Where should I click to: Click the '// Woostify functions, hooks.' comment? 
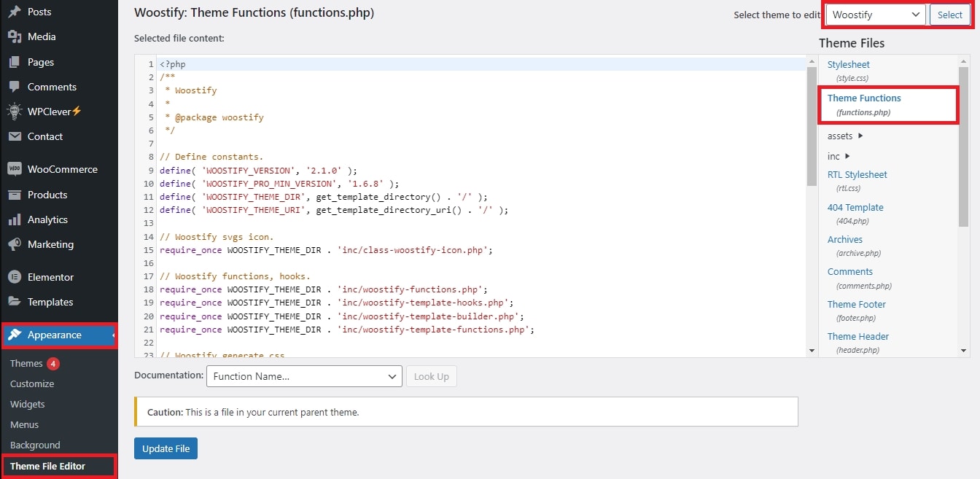click(235, 276)
